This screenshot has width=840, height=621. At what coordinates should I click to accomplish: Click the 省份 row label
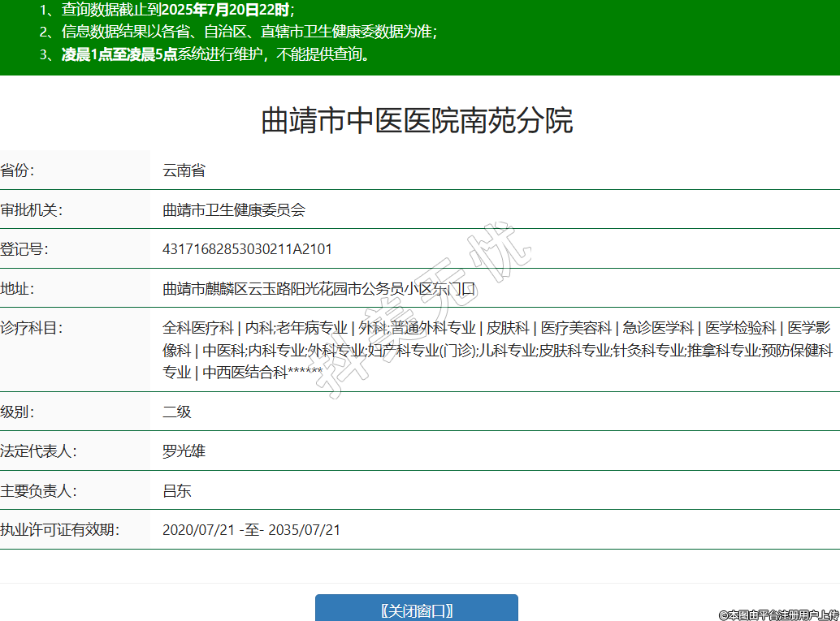pyautogui.click(x=18, y=170)
